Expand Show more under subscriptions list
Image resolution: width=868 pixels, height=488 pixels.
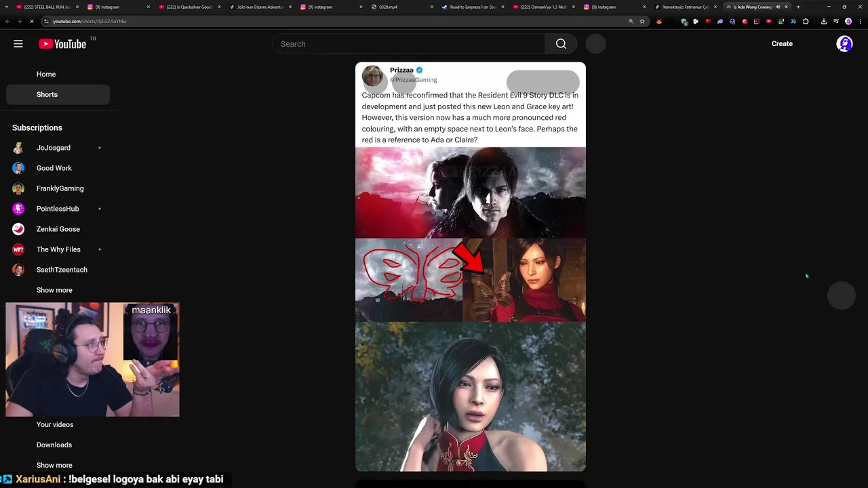tap(54, 290)
